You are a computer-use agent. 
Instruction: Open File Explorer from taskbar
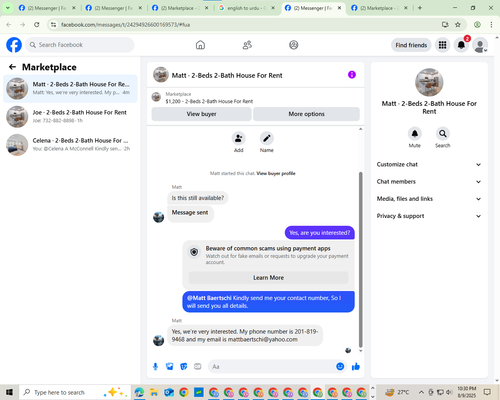pyautogui.click(x=154, y=392)
